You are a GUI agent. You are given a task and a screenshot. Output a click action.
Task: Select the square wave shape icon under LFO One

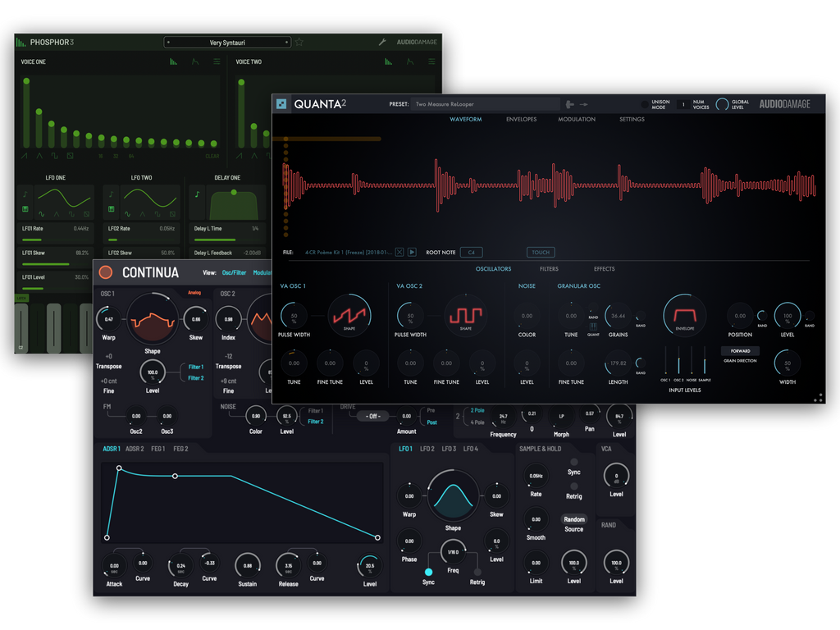[72, 213]
